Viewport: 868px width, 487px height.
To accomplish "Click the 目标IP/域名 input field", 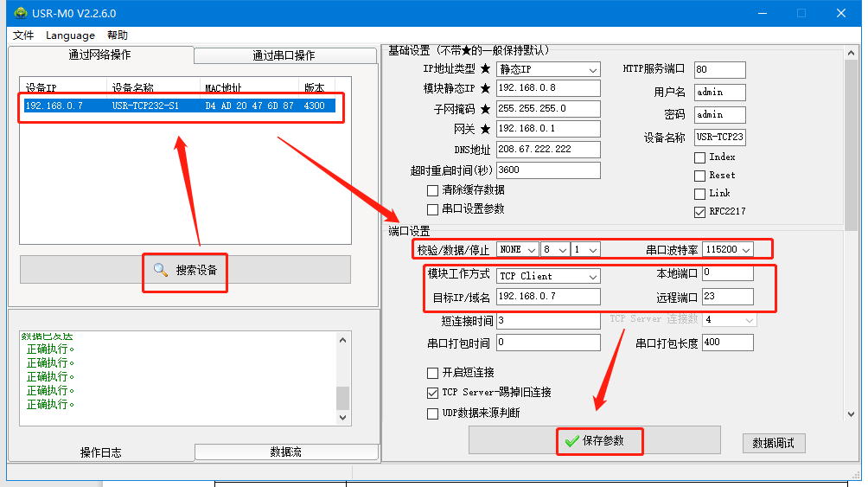I will [x=548, y=297].
